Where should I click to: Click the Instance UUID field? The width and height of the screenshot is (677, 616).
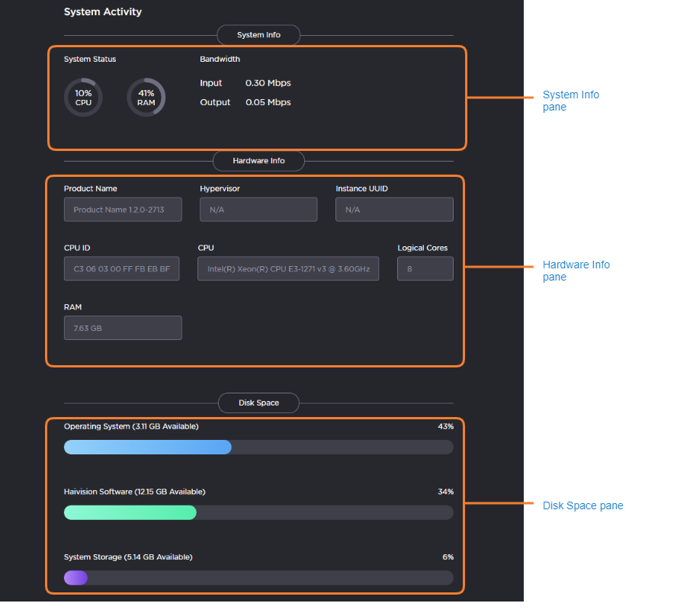click(394, 210)
